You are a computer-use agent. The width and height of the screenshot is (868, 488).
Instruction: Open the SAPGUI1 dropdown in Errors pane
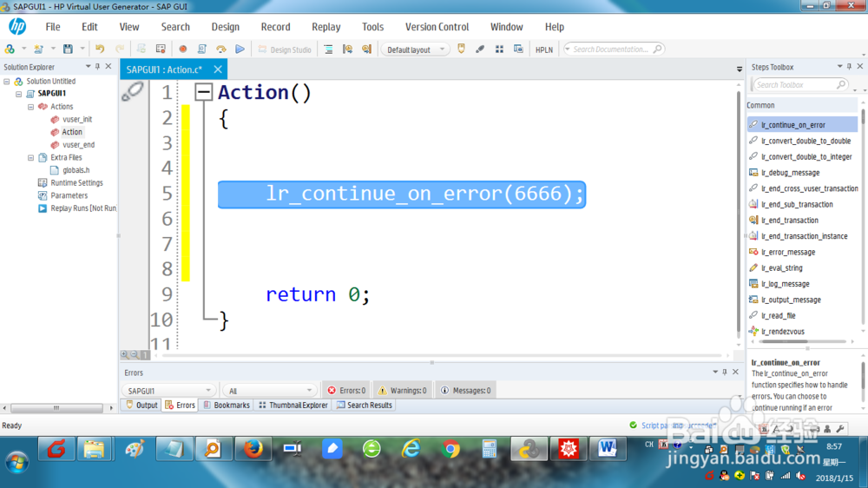pos(168,391)
